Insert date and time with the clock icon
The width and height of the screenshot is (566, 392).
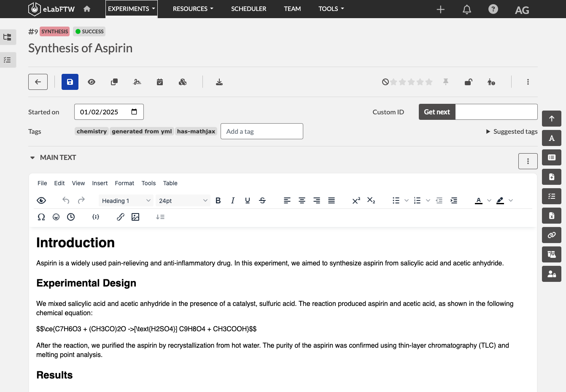tap(71, 217)
